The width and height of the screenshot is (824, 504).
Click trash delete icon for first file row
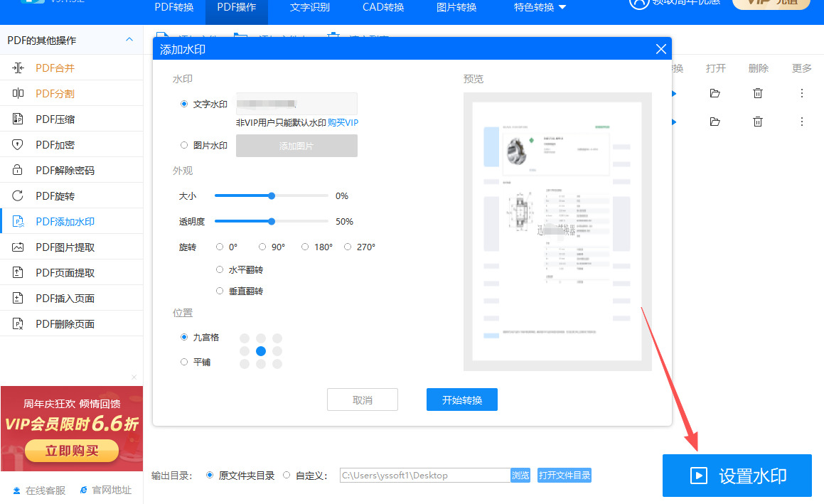click(x=758, y=94)
